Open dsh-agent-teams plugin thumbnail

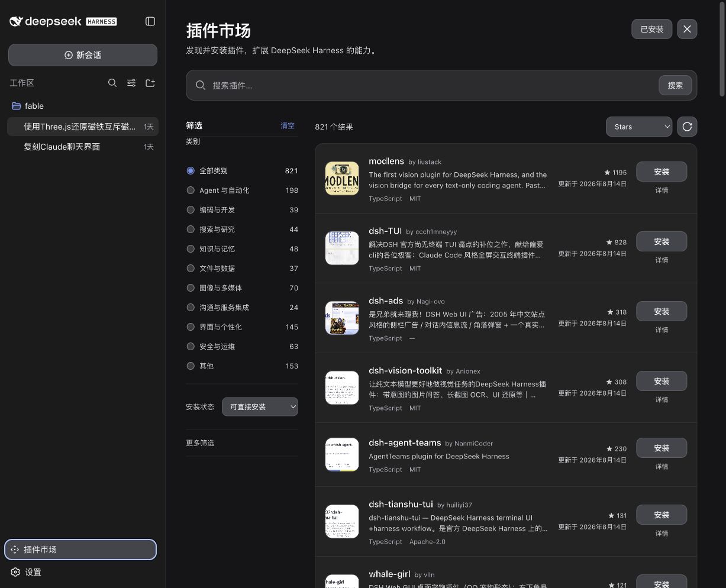342,454
